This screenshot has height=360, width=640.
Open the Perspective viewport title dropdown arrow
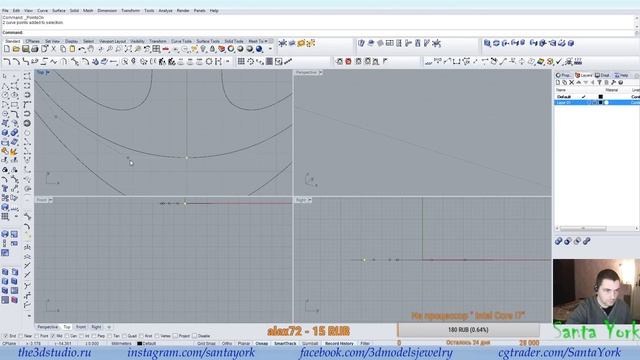pos(321,73)
